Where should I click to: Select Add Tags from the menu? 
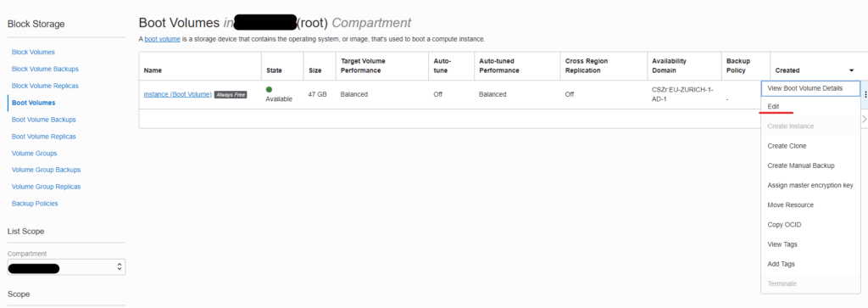coord(781,264)
